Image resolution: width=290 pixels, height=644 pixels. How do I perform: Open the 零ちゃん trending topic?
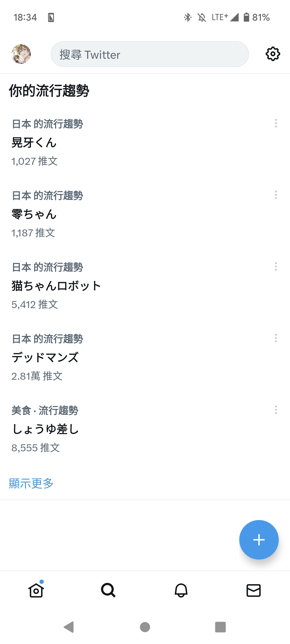pyautogui.click(x=145, y=214)
